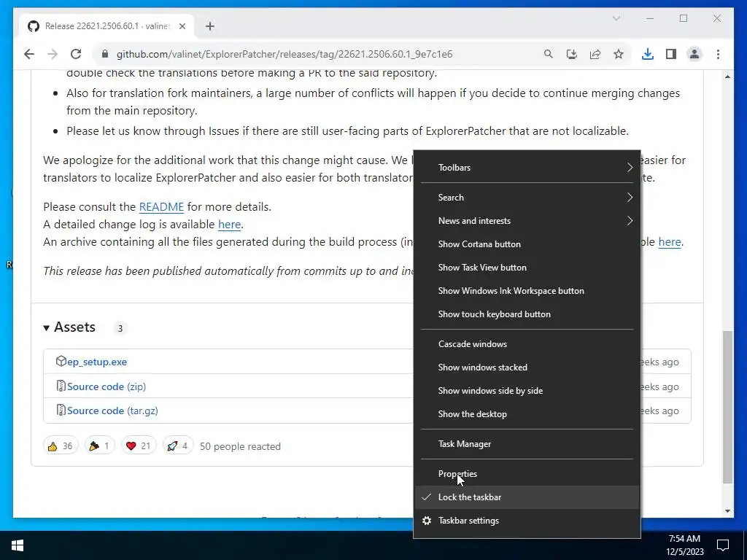
Task: Close the Release 22621.2506.60.1 tab
Action: tap(182, 26)
